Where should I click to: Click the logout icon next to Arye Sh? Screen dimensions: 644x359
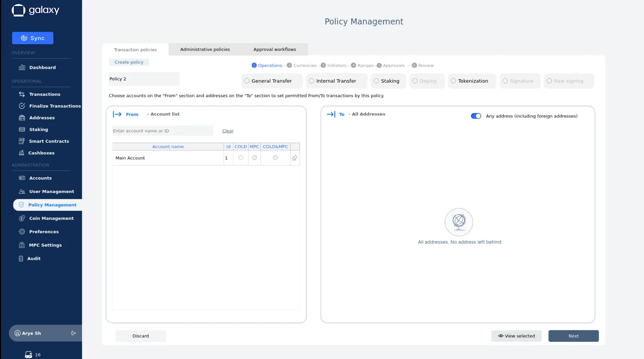(x=73, y=333)
